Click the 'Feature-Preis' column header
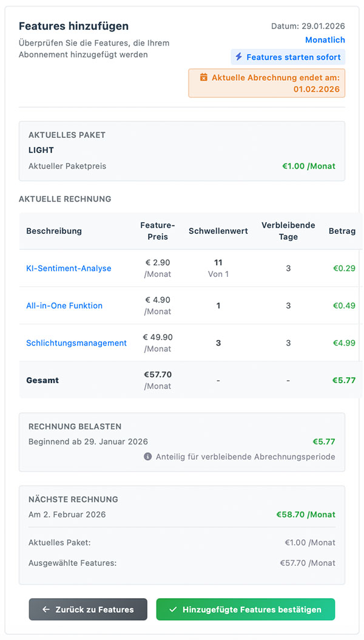Viewport: 364px width, 640px height. tap(158, 231)
